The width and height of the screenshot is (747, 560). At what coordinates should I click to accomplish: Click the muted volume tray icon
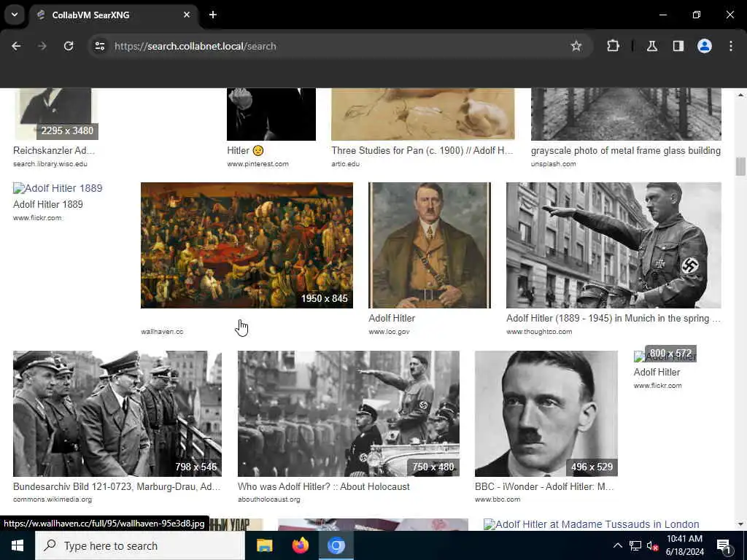[652, 546]
